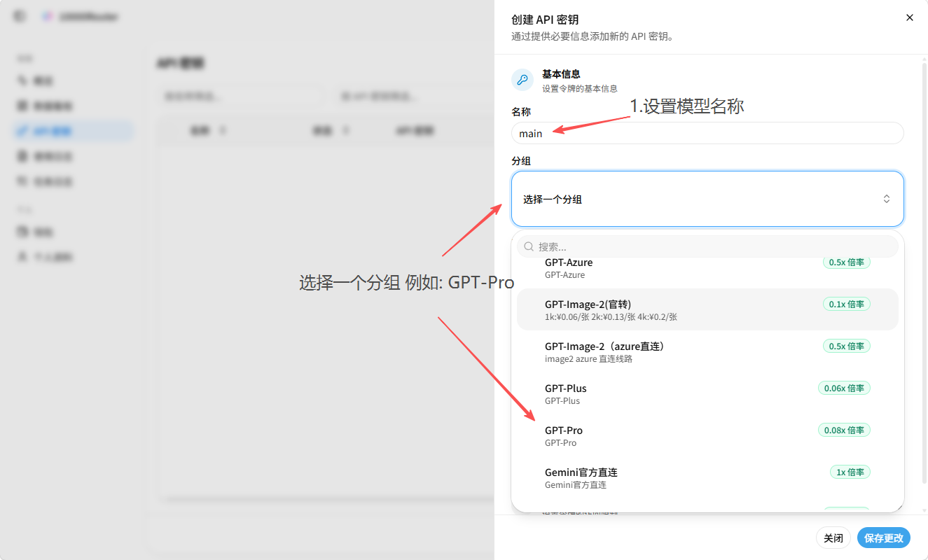Click the 设置令牌的基本信息 description text

tap(580, 89)
